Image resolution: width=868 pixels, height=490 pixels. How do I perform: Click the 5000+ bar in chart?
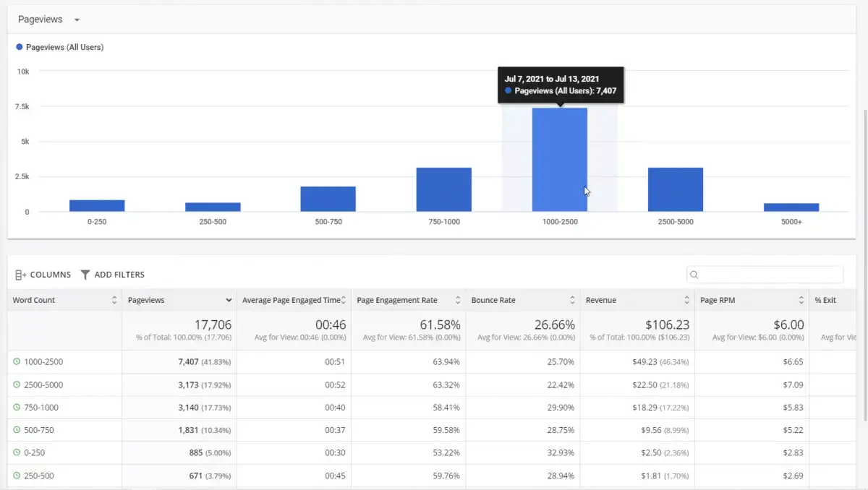pyautogui.click(x=791, y=207)
